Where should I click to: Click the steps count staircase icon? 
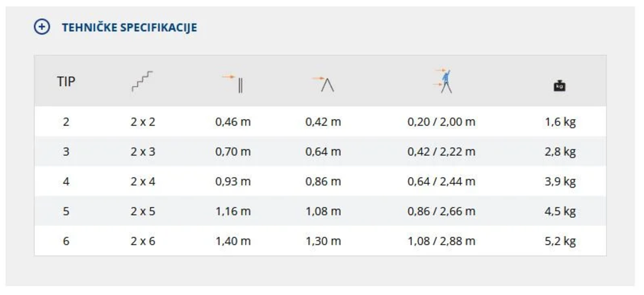tap(142, 82)
